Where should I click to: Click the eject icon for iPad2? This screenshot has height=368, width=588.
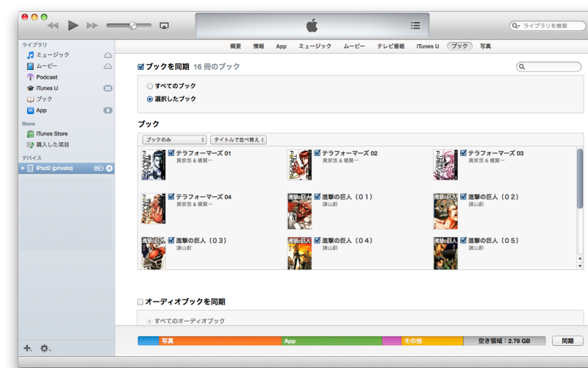109,169
